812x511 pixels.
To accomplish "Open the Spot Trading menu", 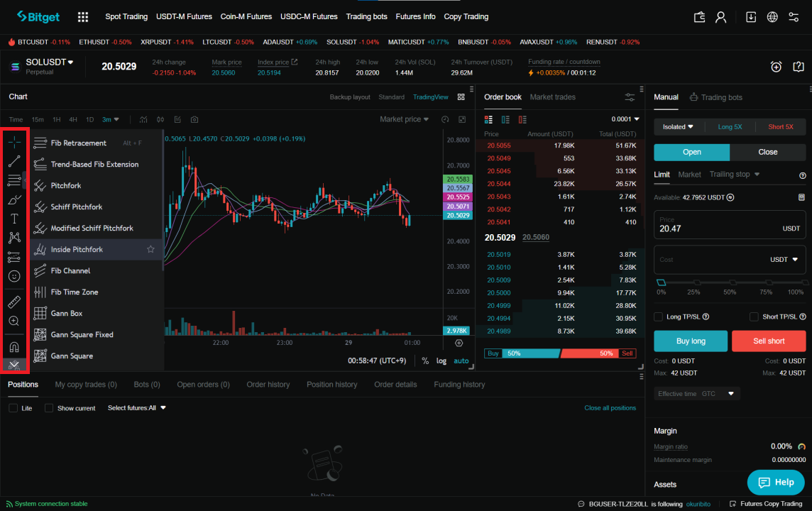I will pos(126,17).
